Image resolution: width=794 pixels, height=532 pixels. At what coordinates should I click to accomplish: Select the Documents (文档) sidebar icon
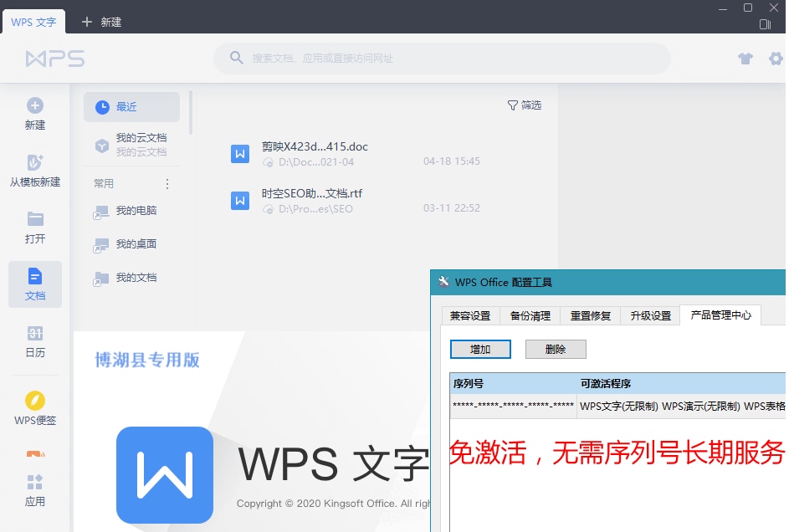35,276
